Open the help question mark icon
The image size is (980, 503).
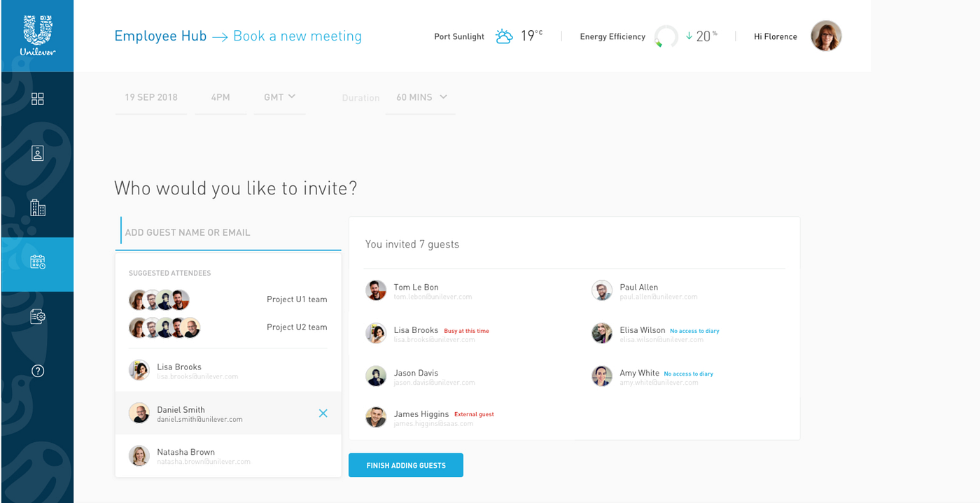38,371
